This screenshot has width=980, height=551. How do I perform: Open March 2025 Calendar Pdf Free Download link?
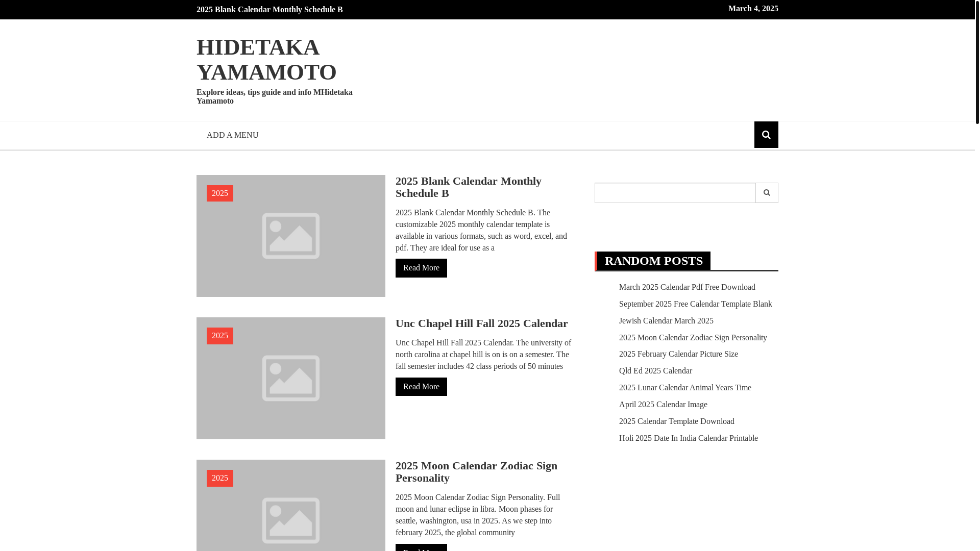point(687,287)
